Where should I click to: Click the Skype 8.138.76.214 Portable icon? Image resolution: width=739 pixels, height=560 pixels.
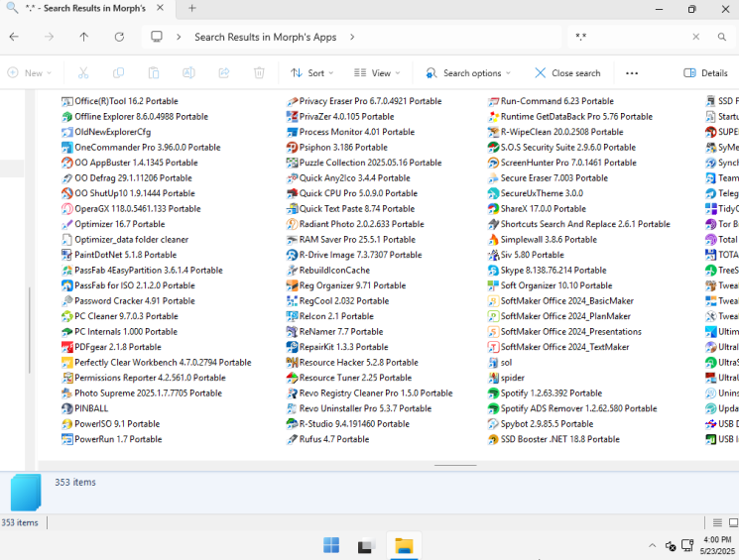[493, 271]
